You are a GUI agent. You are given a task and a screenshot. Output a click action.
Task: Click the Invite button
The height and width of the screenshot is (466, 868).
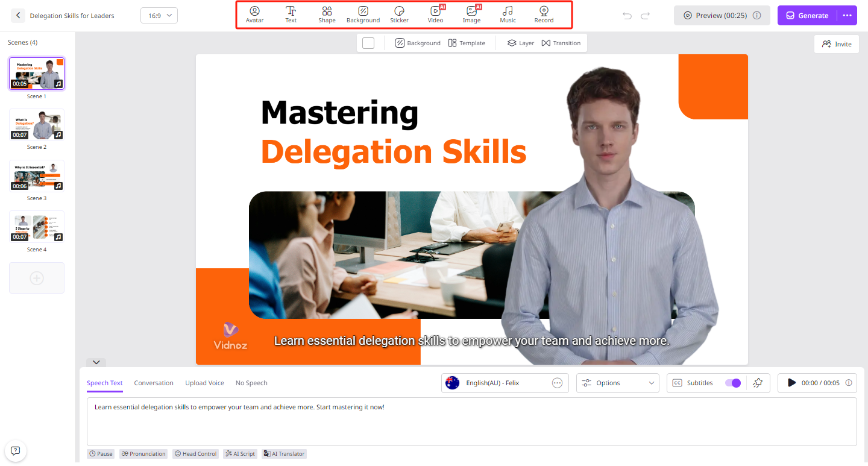pyautogui.click(x=836, y=43)
